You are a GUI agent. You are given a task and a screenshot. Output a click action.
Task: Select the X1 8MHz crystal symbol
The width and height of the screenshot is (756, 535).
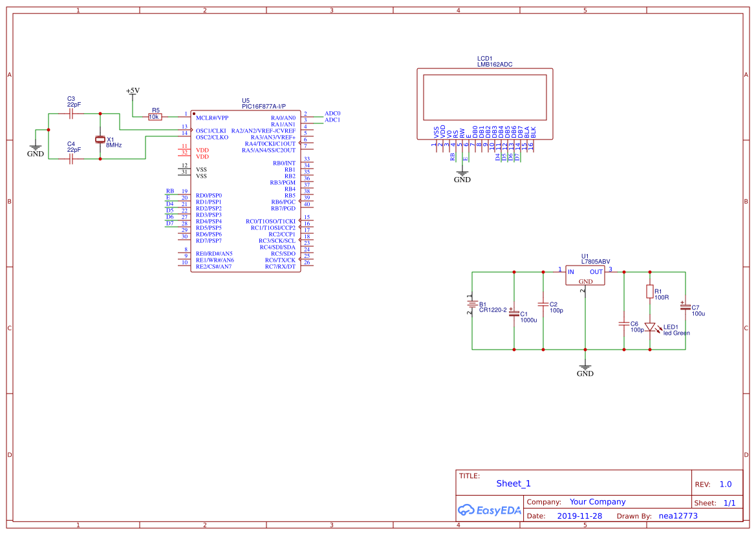coord(100,139)
